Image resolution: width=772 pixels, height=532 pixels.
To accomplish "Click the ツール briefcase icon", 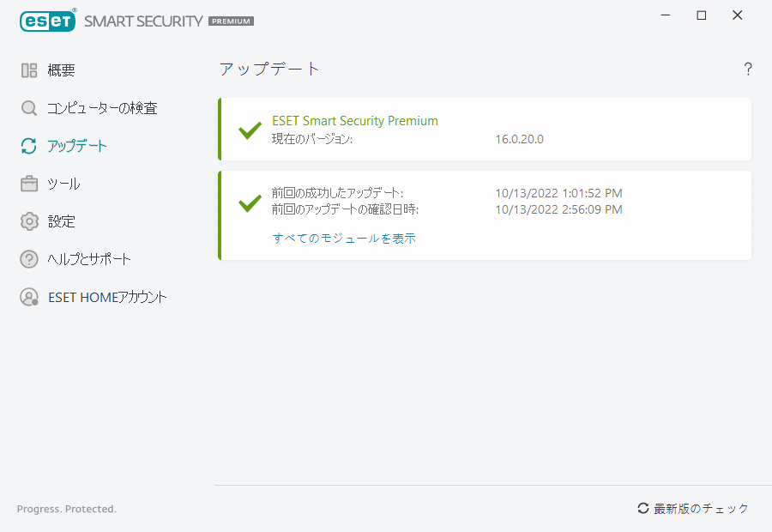I will click(x=29, y=184).
